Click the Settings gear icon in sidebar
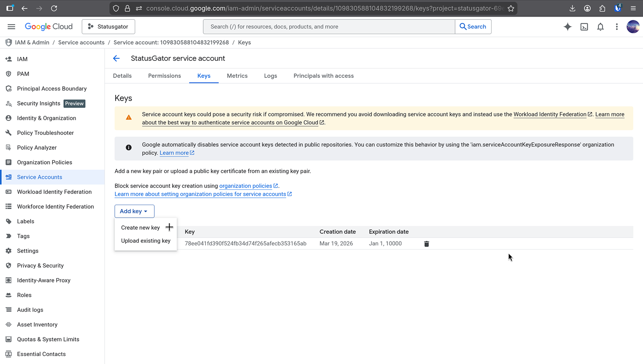Image resolution: width=643 pixels, height=364 pixels. coord(9,251)
